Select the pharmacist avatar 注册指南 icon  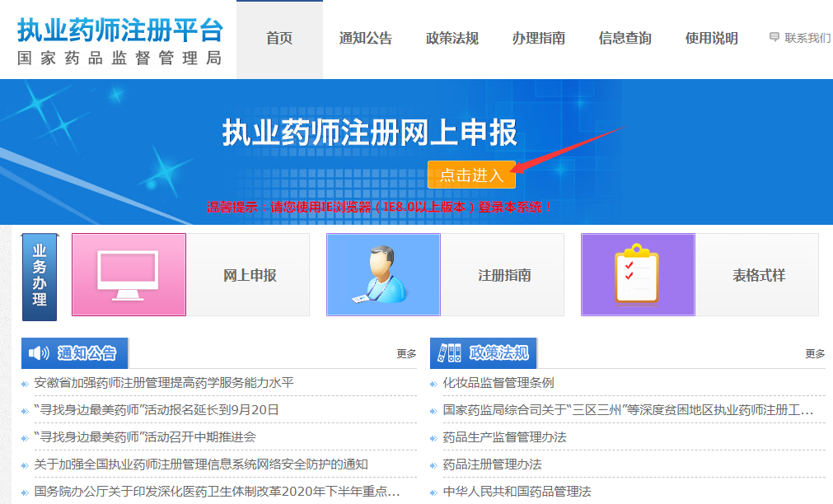click(x=382, y=274)
